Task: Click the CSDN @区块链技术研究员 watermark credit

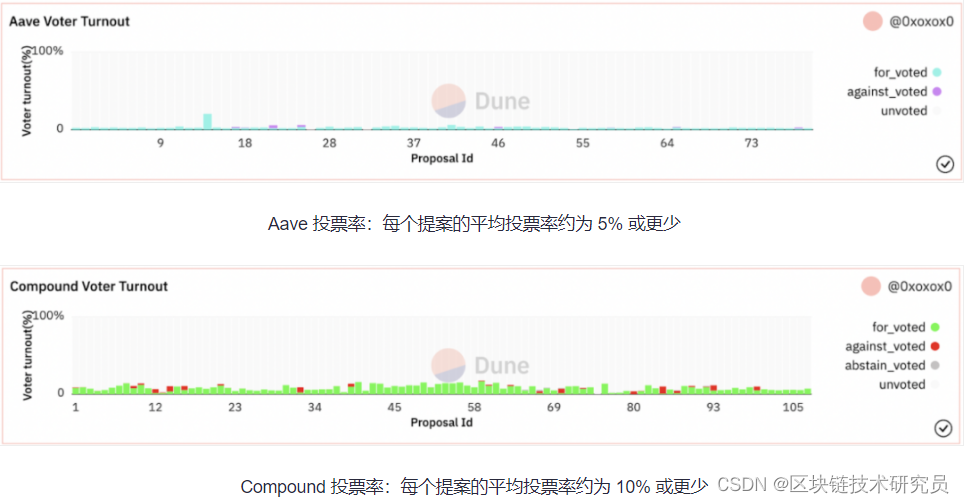Action: coord(832,485)
